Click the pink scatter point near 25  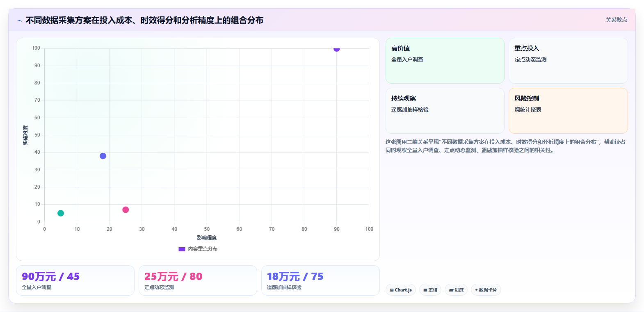point(126,210)
